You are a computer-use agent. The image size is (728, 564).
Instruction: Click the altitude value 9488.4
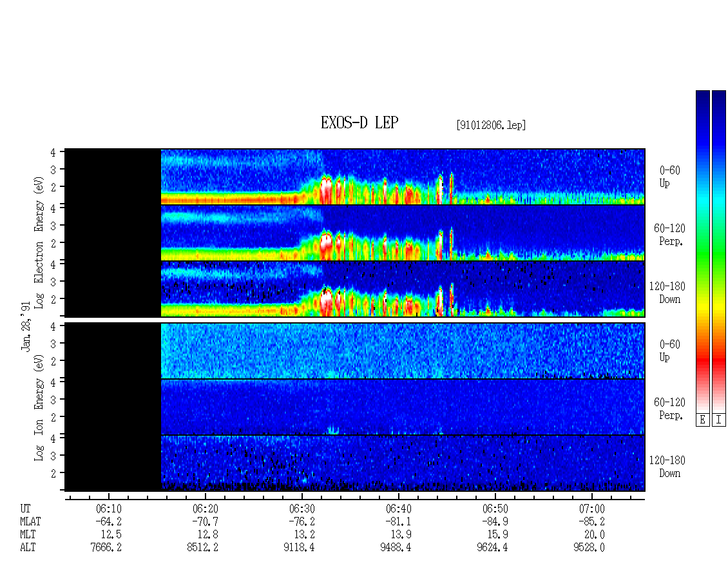point(396,548)
